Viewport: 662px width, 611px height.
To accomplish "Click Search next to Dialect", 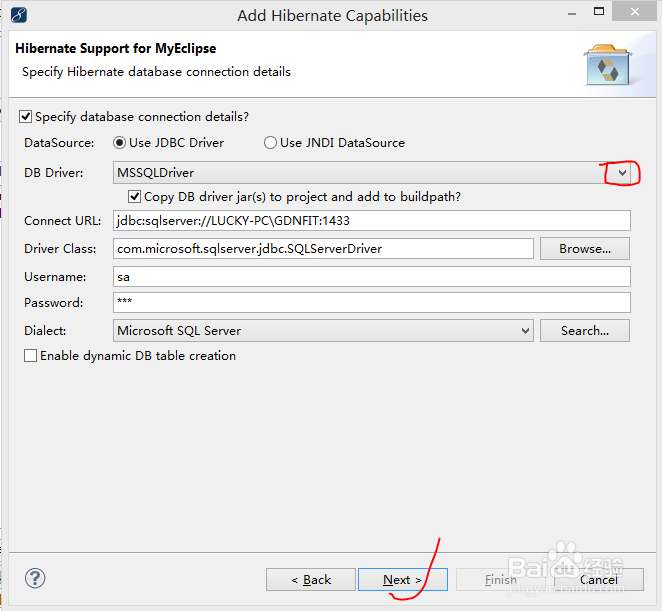I will pos(584,330).
